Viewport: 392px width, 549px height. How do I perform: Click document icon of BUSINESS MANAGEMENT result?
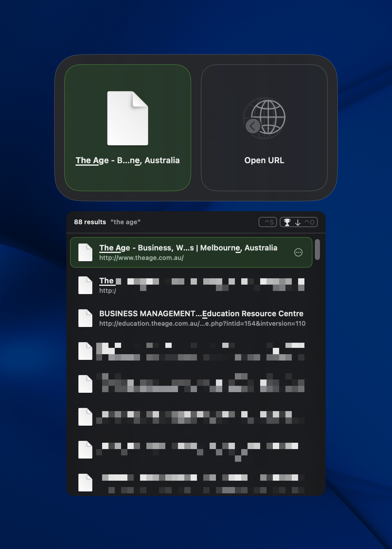point(85,318)
